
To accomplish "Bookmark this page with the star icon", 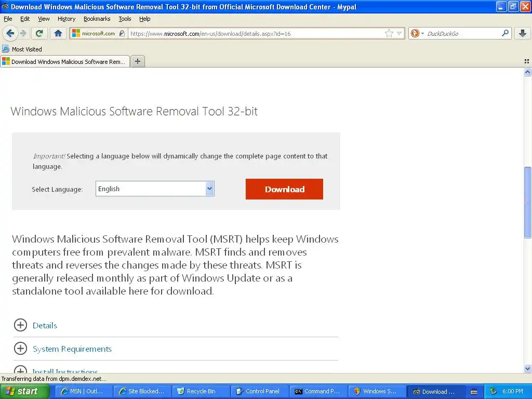I will tap(389, 33).
